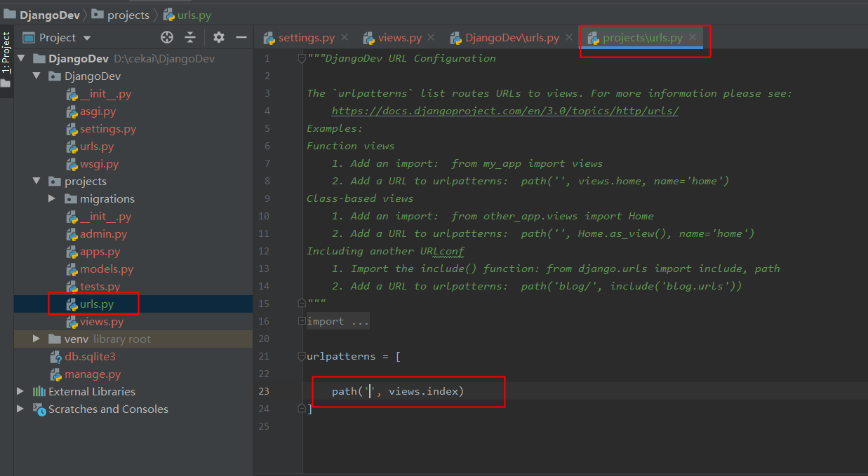Collapse the DjangoDev inner folder arrow
This screenshot has height=476, width=868.
(x=36, y=76)
